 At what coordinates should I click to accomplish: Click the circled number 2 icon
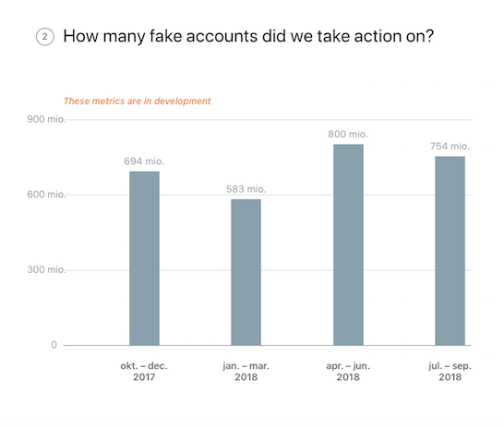(x=45, y=37)
